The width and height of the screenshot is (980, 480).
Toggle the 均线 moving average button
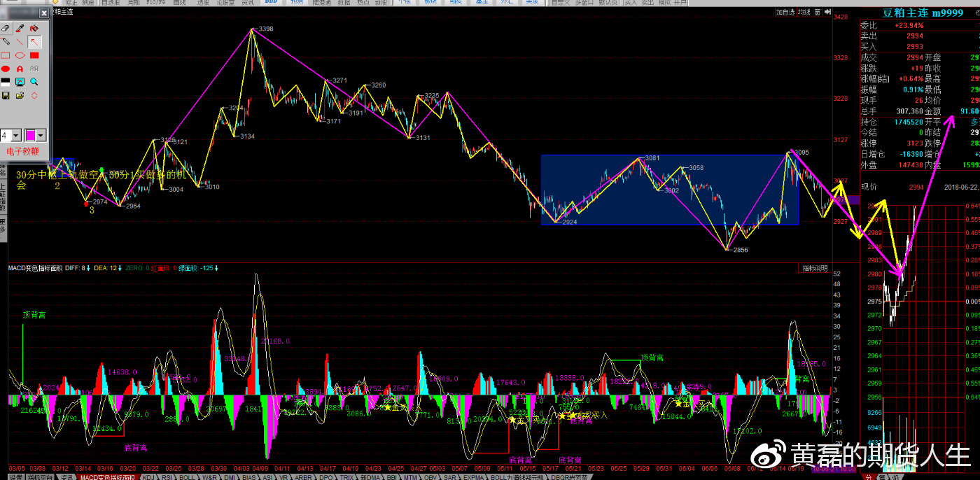pos(804,12)
